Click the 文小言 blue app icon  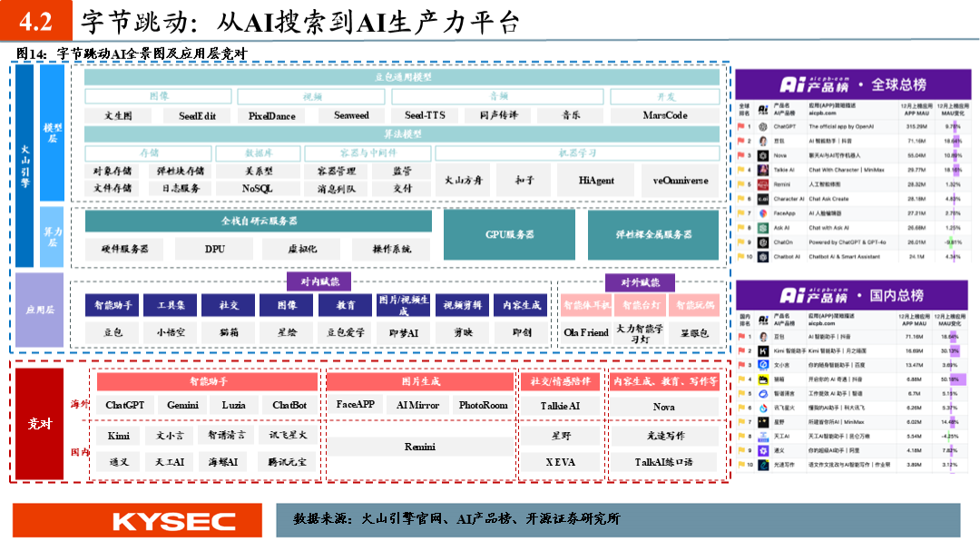[x=763, y=365]
